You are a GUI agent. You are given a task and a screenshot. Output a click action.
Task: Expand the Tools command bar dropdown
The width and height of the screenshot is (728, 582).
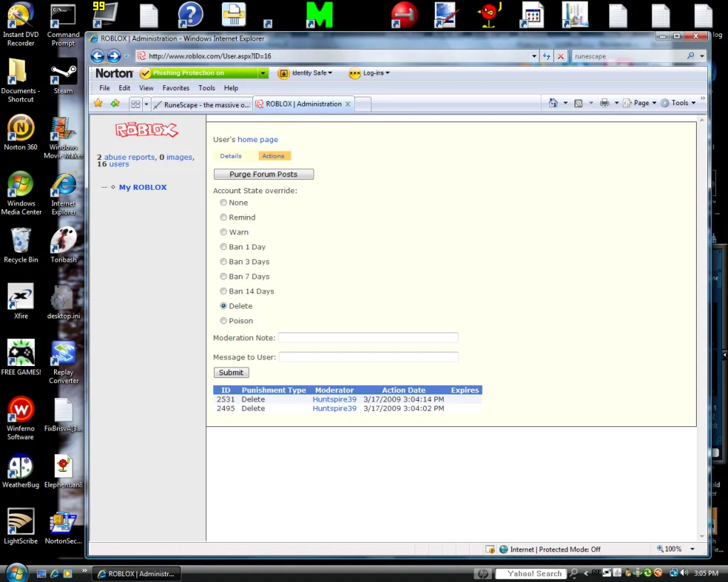tap(679, 103)
